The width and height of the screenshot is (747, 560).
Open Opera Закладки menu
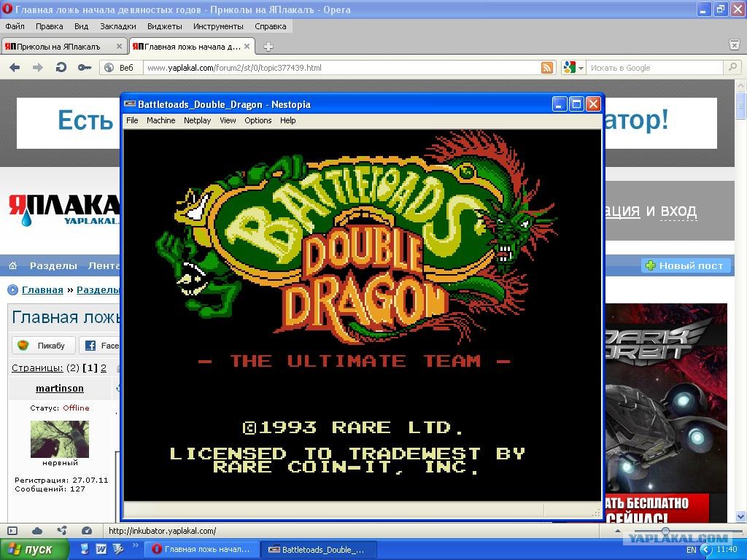[x=118, y=26]
